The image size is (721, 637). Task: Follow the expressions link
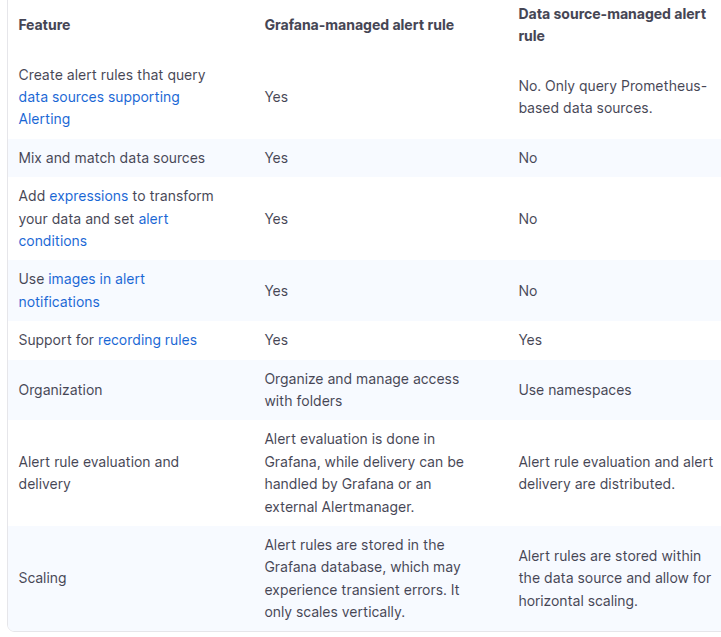pos(89,196)
